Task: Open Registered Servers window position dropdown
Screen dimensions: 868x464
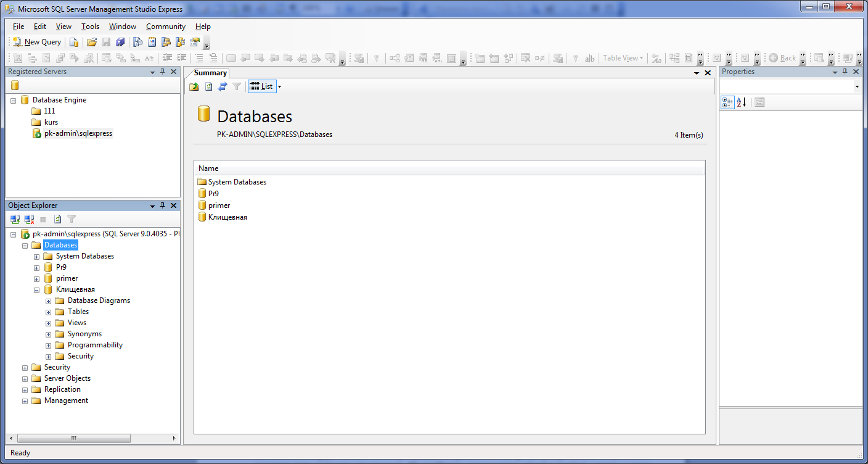Action: (152, 72)
